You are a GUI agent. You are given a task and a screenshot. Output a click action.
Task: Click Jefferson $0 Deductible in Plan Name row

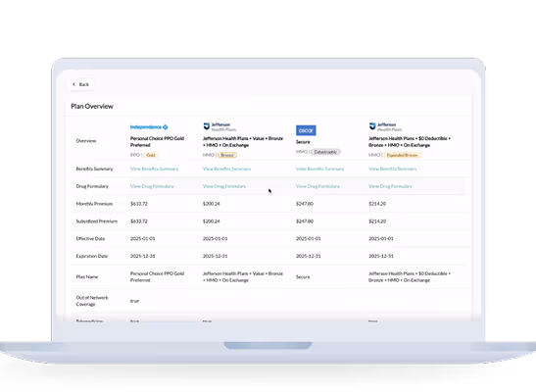410,276
